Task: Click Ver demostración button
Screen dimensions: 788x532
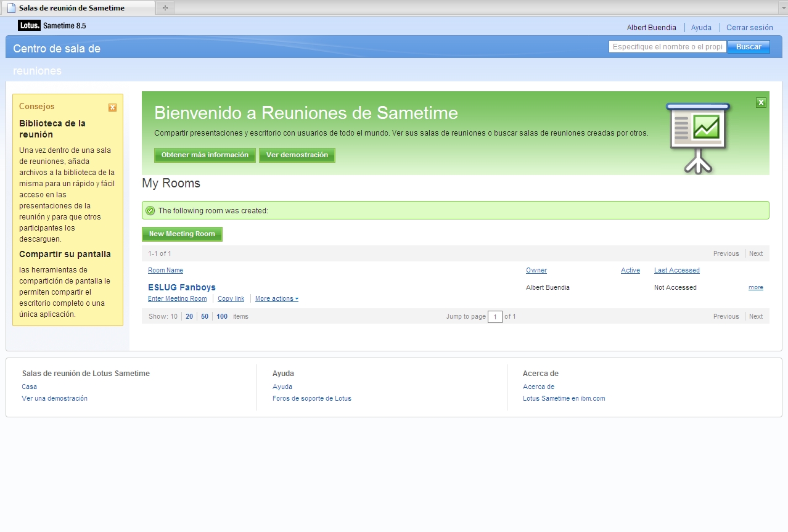Action: [297, 155]
